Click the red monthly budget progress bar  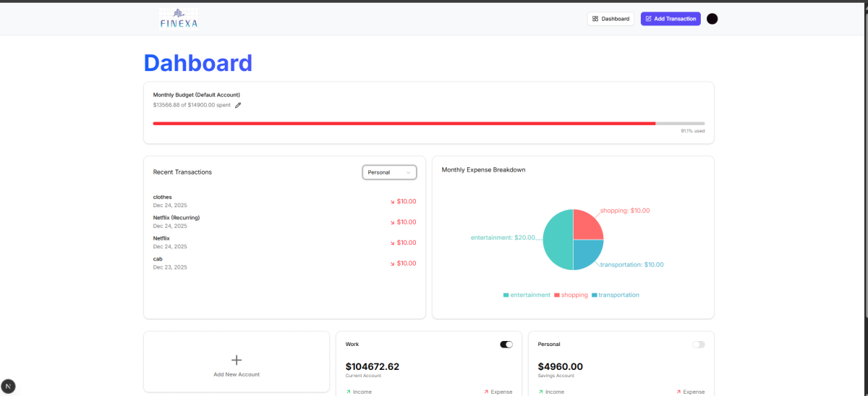[x=404, y=124]
